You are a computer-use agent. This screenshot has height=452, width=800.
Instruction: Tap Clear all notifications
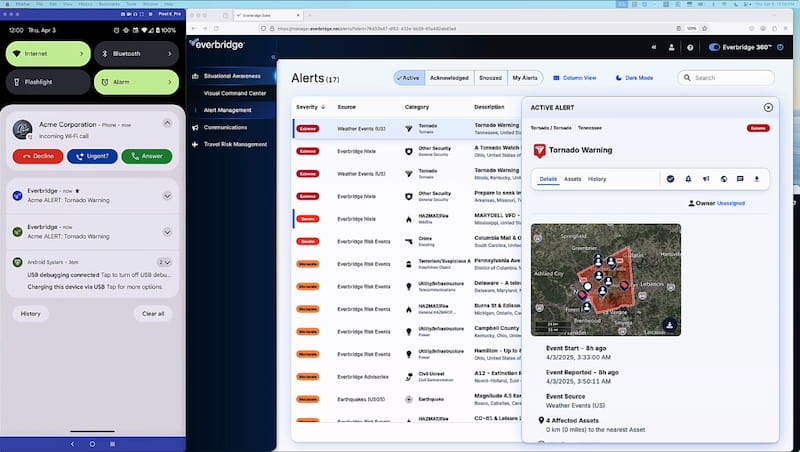click(153, 314)
